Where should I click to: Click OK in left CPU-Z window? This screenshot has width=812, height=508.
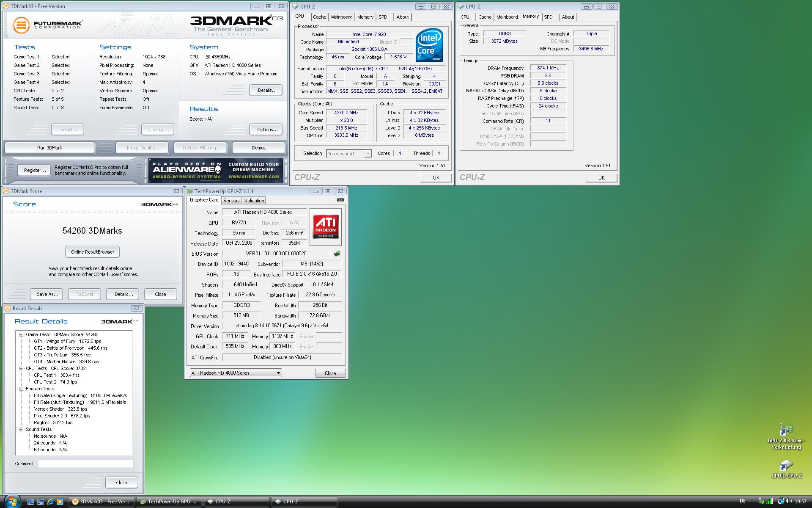tap(436, 178)
